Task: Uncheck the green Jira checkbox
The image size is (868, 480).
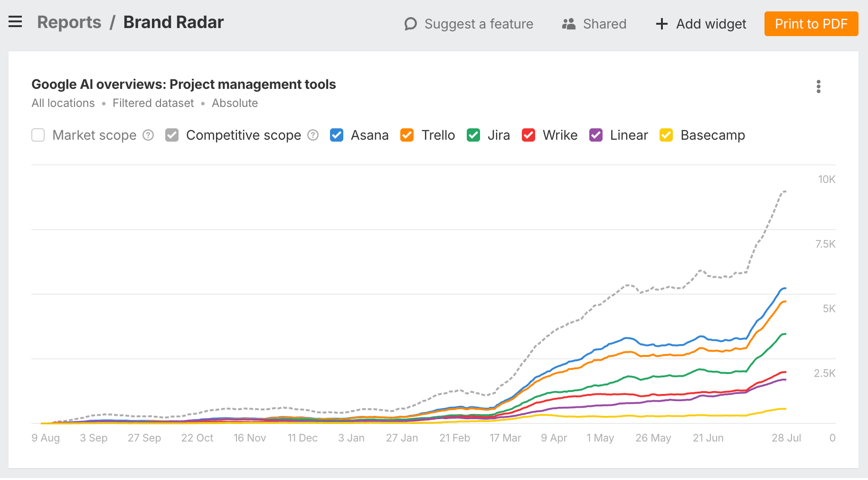Action: 473,135
